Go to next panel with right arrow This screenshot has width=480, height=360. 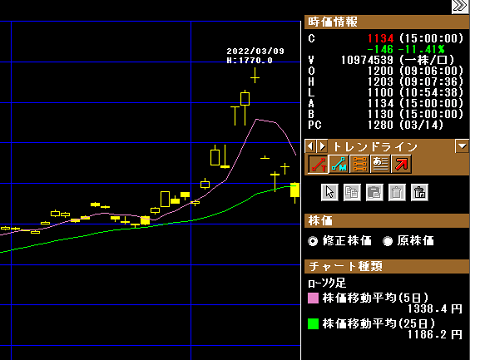(322, 146)
